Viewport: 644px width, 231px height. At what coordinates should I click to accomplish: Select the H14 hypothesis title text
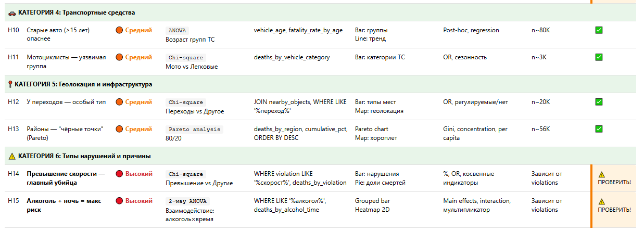point(66,178)
